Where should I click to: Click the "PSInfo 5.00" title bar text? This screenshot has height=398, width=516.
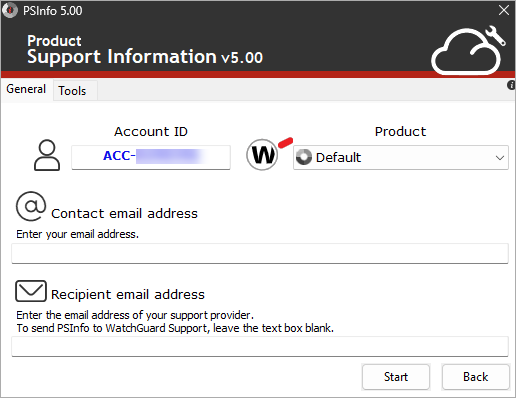pos(52,11)
